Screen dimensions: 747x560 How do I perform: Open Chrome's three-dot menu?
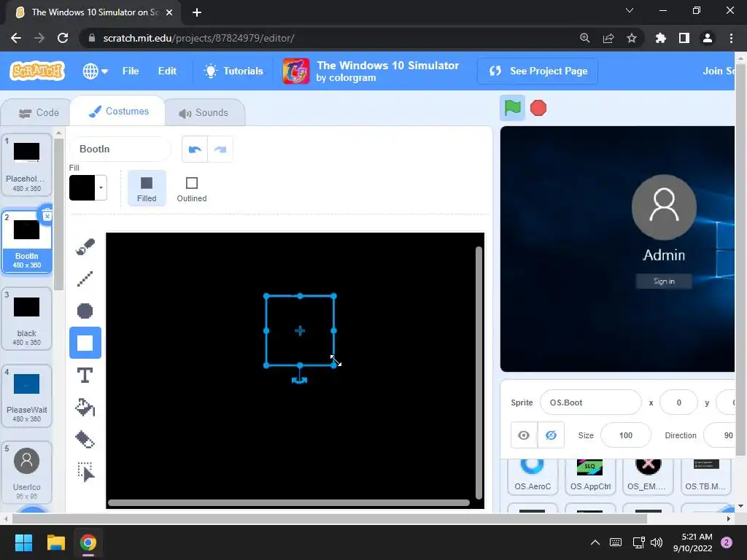[x=731, y=38]
